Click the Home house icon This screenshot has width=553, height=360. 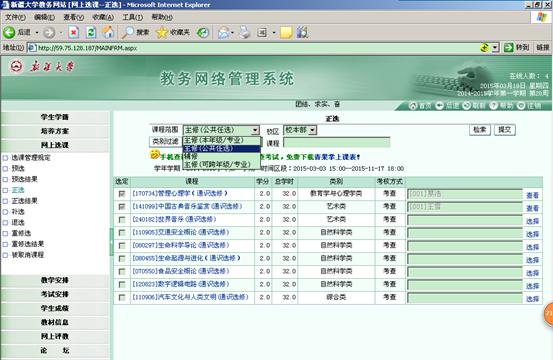pos(108,32)
